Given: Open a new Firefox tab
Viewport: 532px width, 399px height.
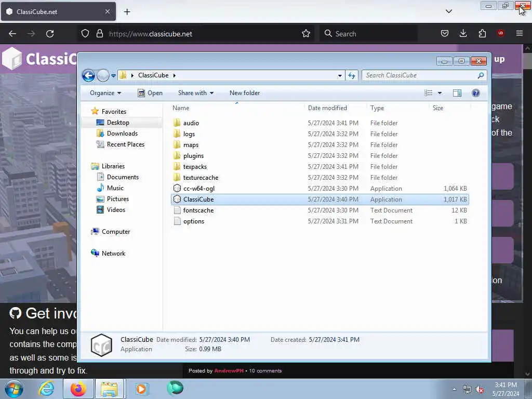Looking at the screenshot, I should [x=127, y=12].
